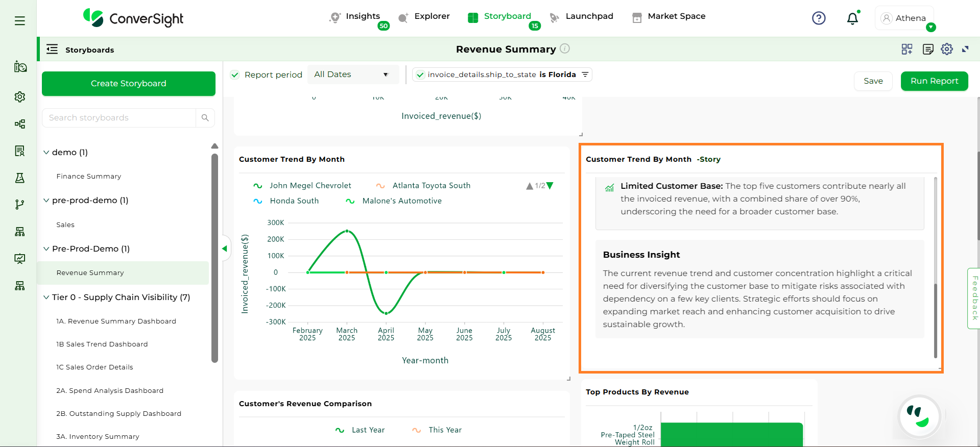980x447 pixels.
Task: Uncheck the ship_to_state Florida filter checkbox
Action: pos(420,75)
